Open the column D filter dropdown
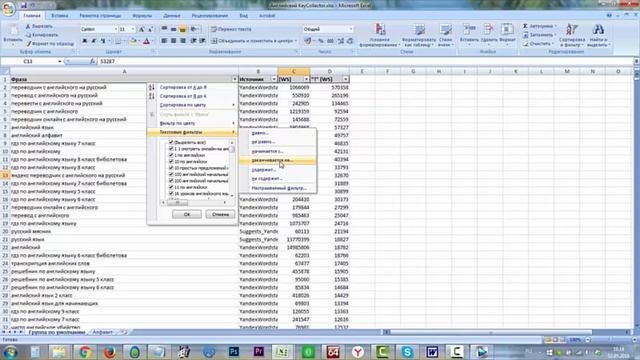This screenshot has height=360, width=640. coord(346,79)
